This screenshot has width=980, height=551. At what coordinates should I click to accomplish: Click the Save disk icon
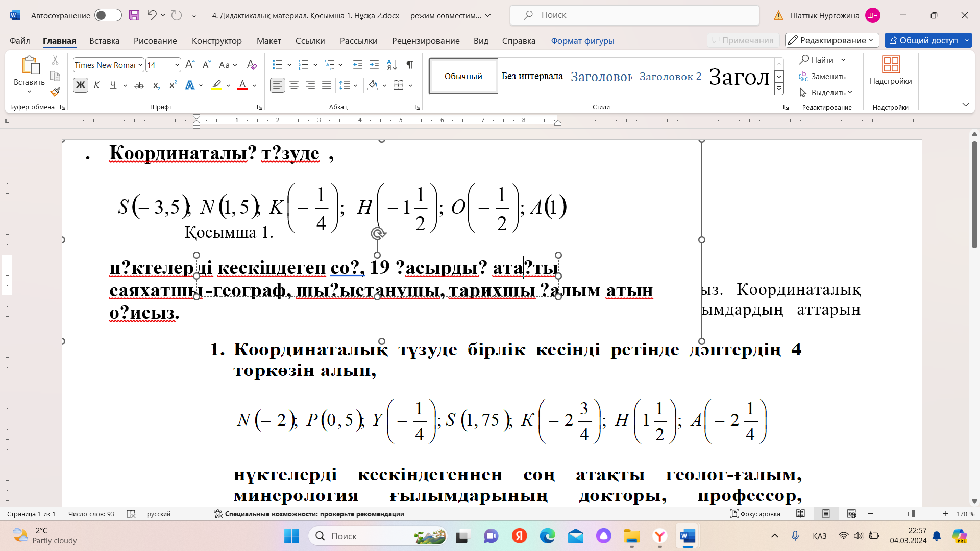click(x=134, y=15)
